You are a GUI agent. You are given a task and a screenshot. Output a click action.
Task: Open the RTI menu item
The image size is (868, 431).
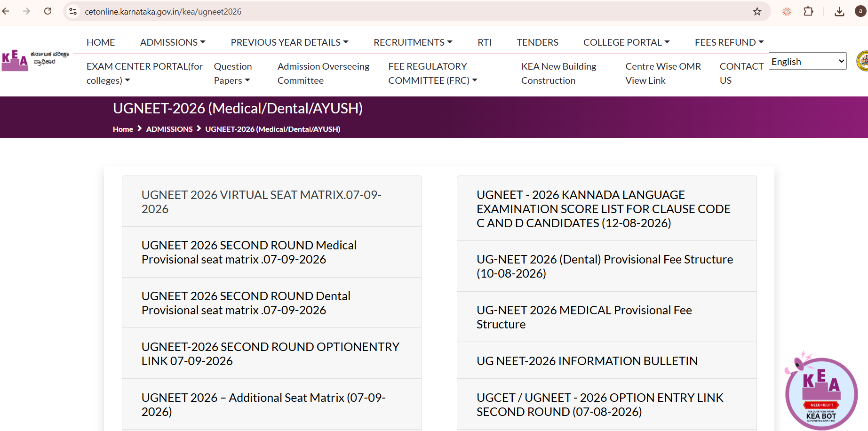[485, 42]
